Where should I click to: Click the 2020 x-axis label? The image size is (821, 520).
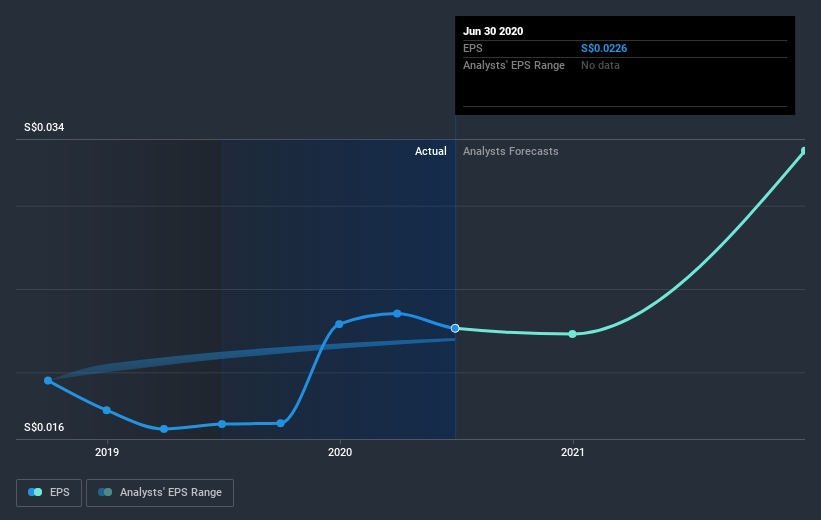[340, 452]
